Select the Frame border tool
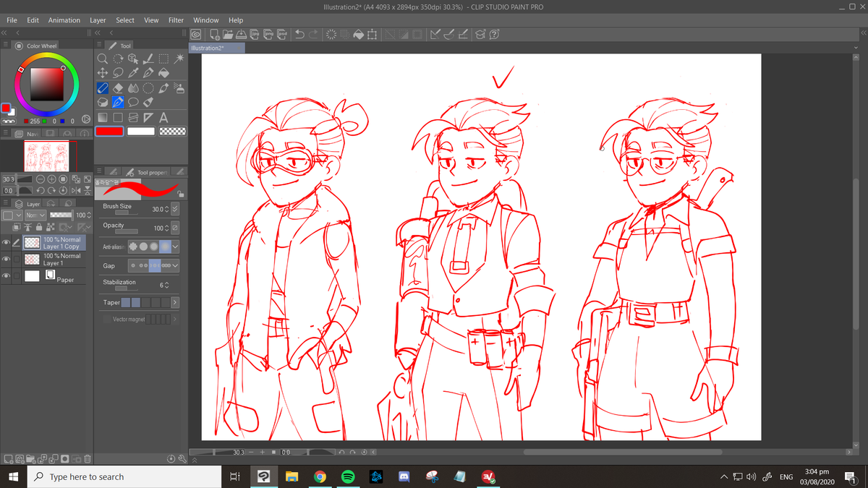Image resolution: width=868 pixels, height=488 pixels. (x=133, y=117)
